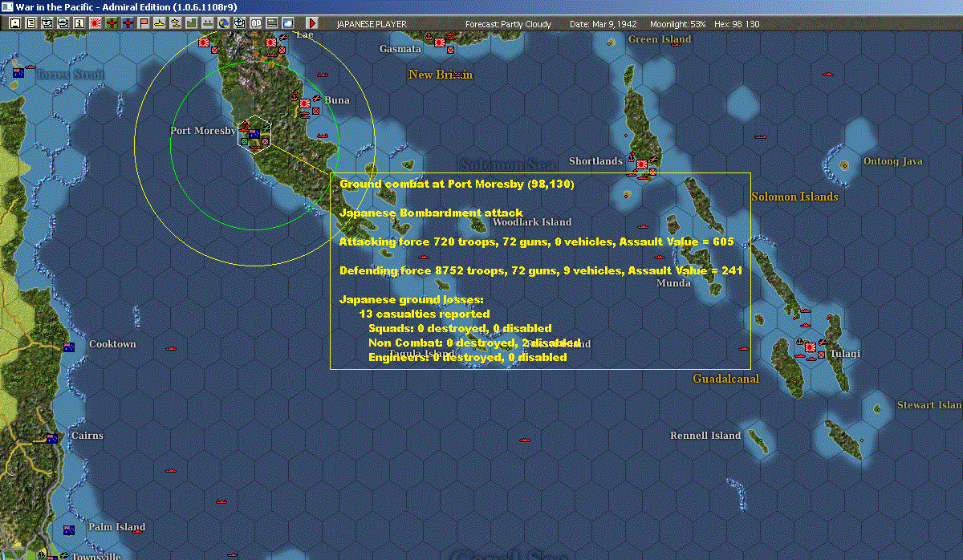Click the orange flag toolbar icon
The width and height of the screenshot is (963, 560).
pyautogui.click(x=144, y=23)
